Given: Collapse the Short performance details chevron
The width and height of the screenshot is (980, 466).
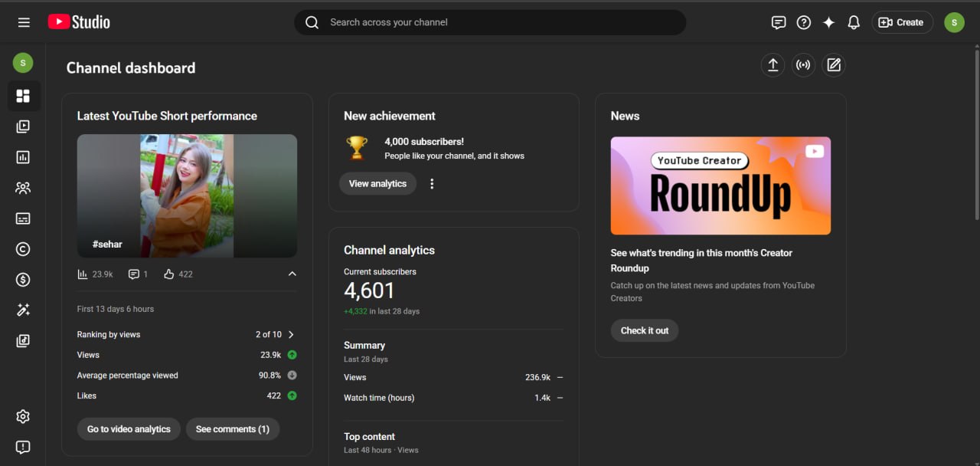Looking at the screenshot, I should pos(292,274).
